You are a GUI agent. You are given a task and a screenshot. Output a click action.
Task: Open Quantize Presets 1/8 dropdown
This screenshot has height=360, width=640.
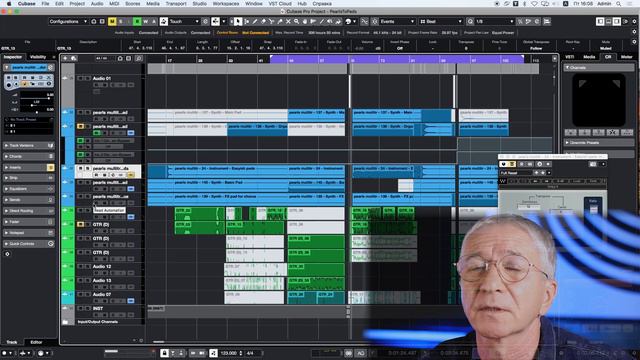pos(495,21)
